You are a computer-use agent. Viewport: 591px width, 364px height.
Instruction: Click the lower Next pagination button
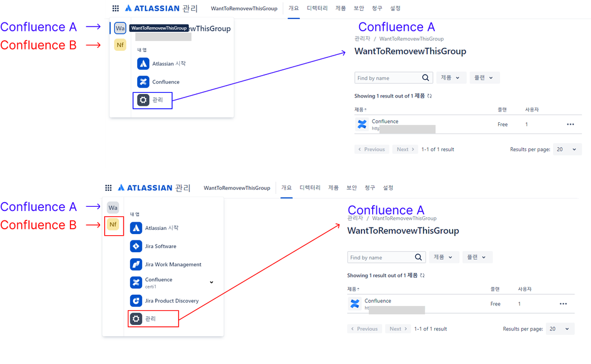[398, 329]
